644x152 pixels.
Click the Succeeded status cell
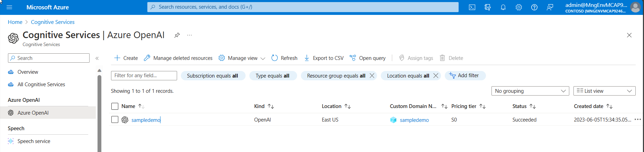(524, 120)
